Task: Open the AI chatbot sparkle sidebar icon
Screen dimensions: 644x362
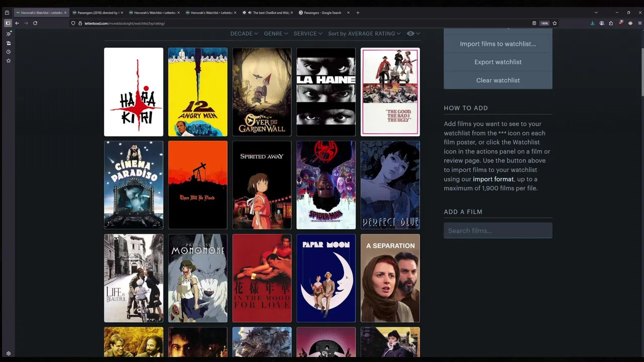Action: pyautogui.click(x=8, y=34)
